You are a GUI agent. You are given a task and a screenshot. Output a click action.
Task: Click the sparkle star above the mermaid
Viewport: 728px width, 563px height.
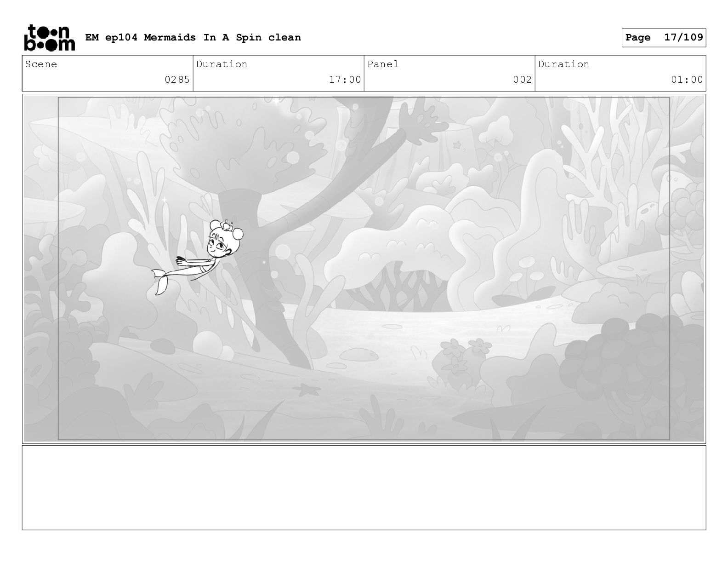(x=164, y=200)
